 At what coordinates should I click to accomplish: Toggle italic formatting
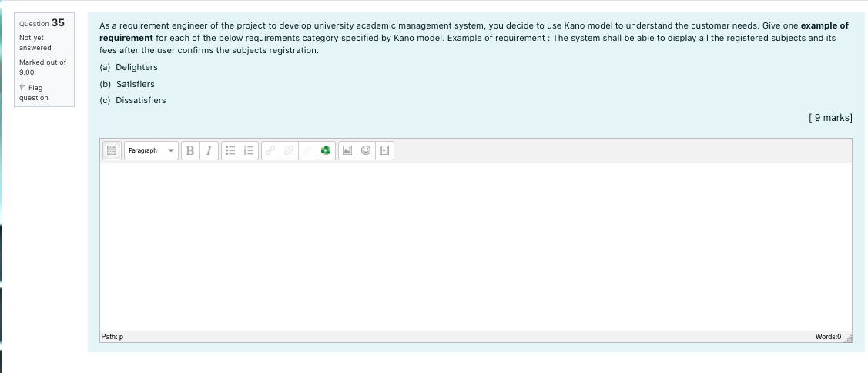[x=209, y=150]
